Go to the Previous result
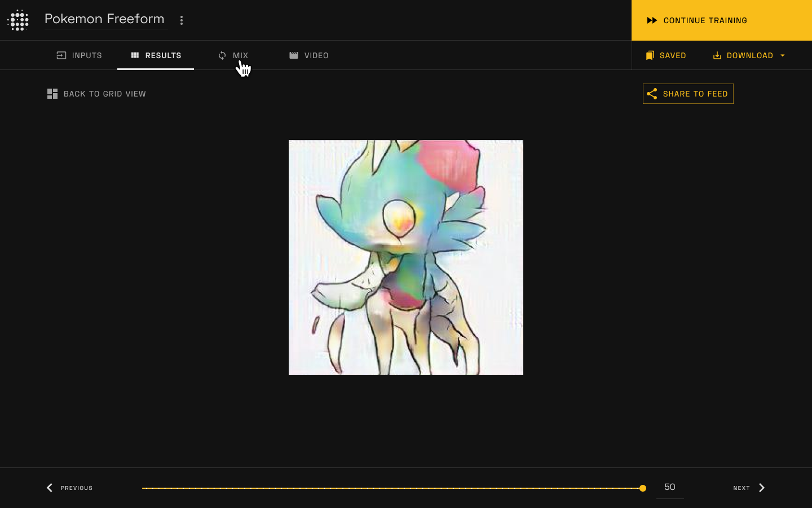Viewport: 812px width, 508px height. point(69,488)
